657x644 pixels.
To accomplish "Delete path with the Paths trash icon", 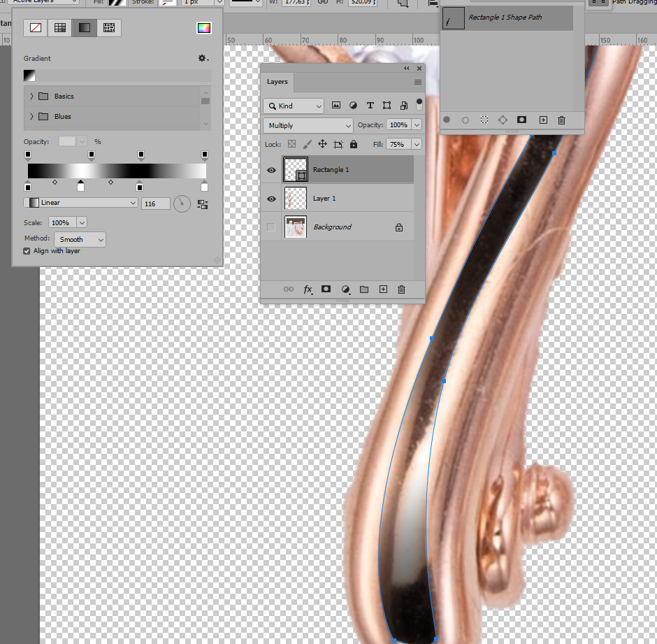I will [x=561, y=120].
